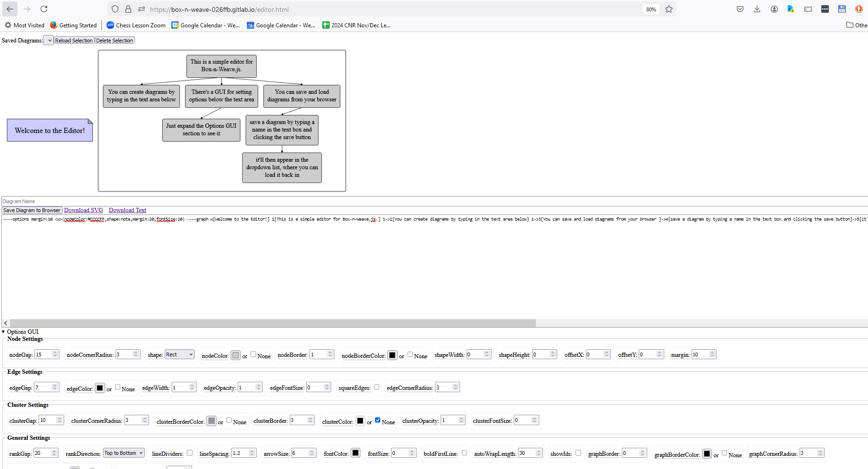Click the Download Text link
This screenshot has width=868, height=469.
127,210
